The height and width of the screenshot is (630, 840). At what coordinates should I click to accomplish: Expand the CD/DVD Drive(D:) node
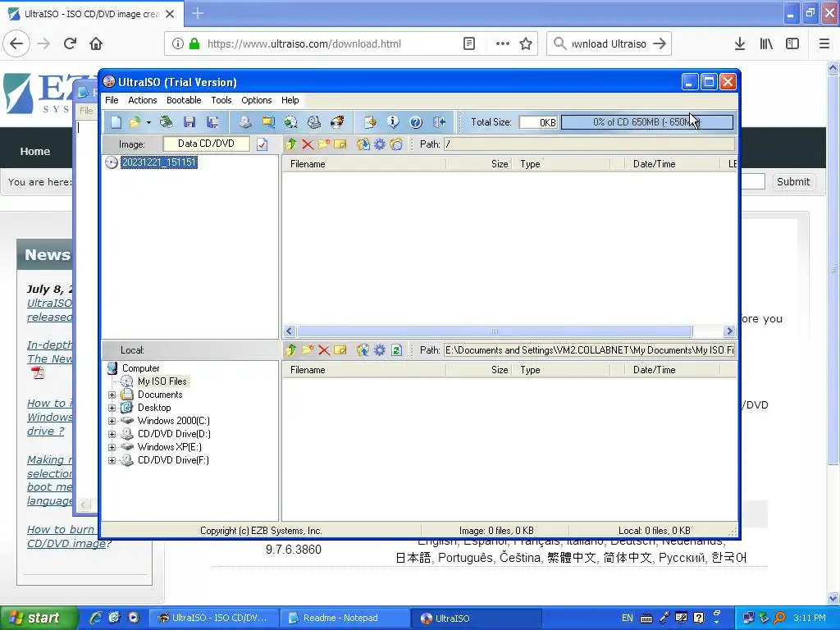[x=112, y=434]
